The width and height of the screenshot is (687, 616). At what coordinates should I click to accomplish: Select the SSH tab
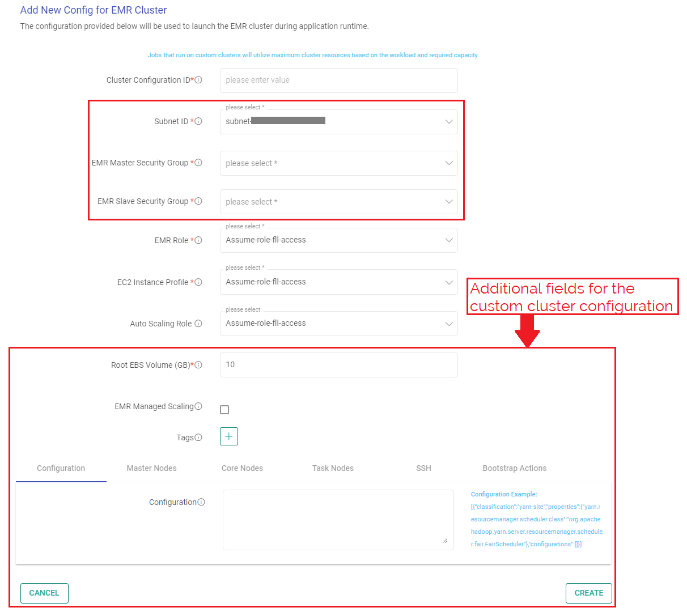[x=423, y=468]
